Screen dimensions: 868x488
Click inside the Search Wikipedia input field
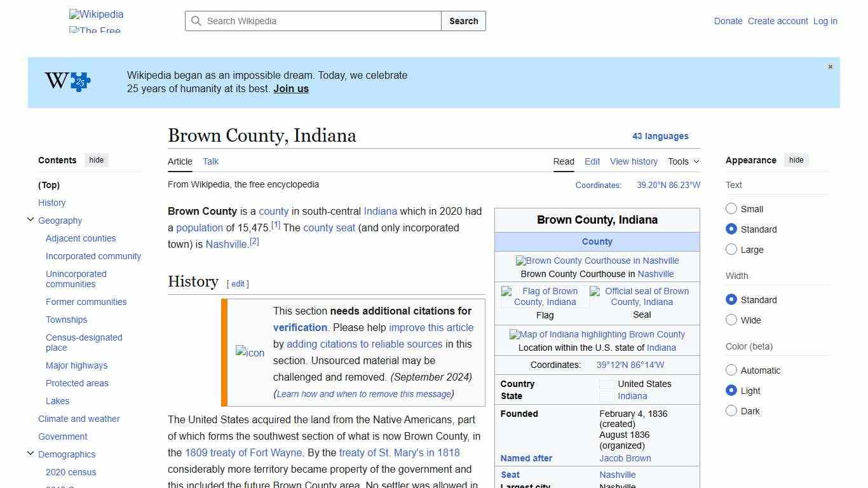coord(311,21)
